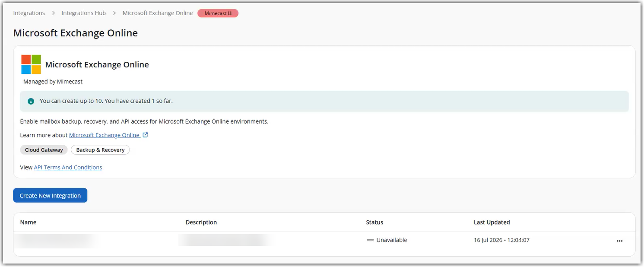Click the Microsoft four-square logo icon
Screen dimensions: 644x267
click(31, 64)
